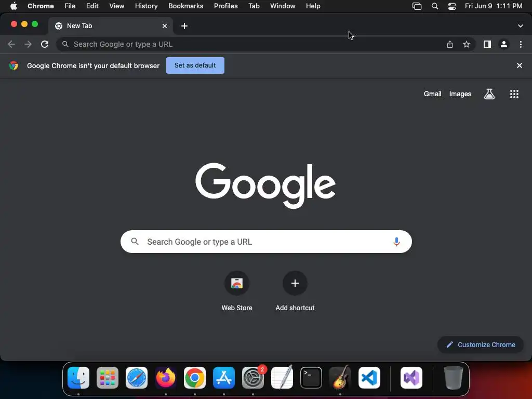Open TextEdit from the Dock

coord(282,378)
